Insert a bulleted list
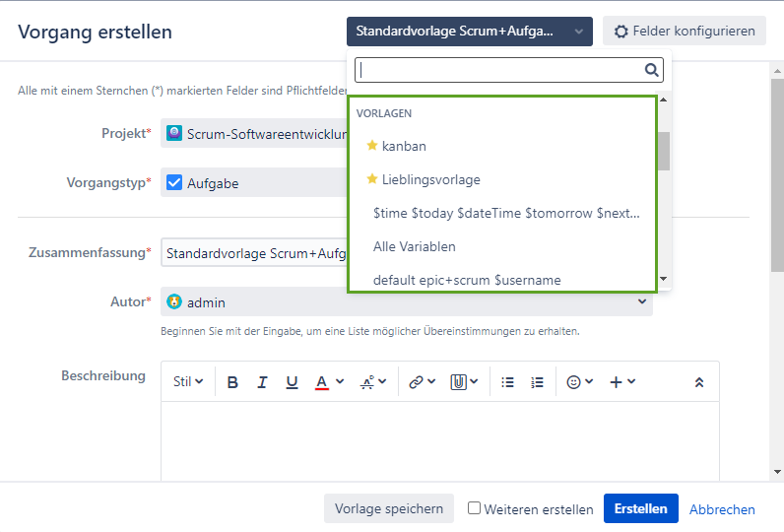This screenshot has height=532, width=784. coord(508,382)
